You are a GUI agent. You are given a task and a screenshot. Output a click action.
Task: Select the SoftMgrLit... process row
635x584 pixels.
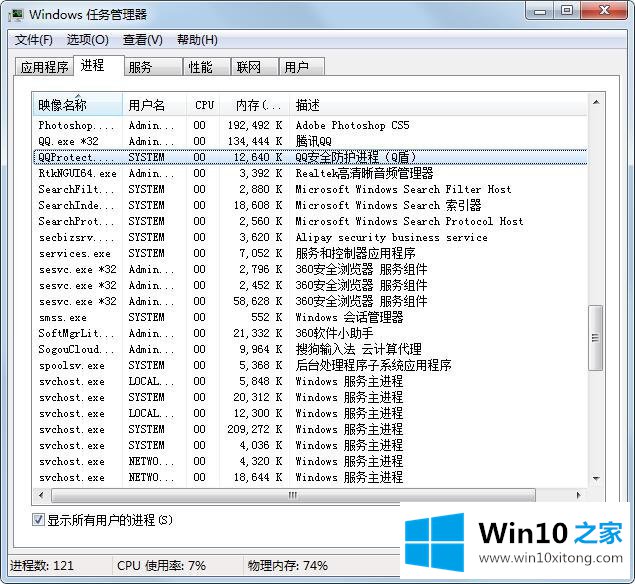(x=310, y=333)
